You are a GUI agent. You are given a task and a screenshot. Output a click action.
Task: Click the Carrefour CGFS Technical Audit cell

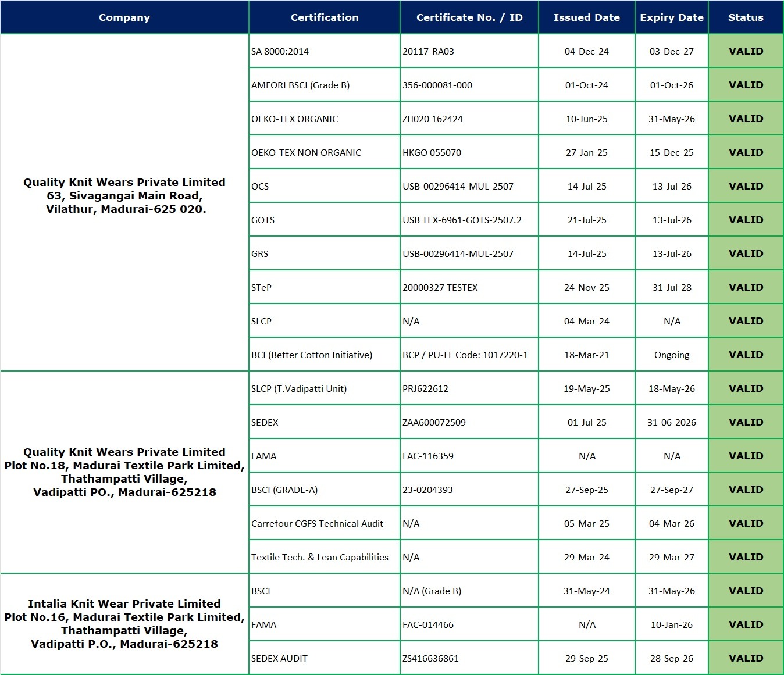pyautogui.click(x=317, y=523)
